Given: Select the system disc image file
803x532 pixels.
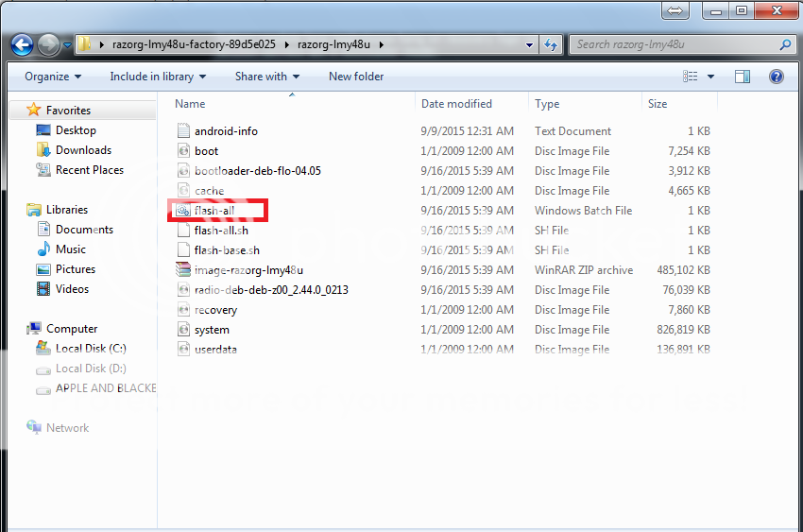Looking at the screenshot, I should click(212, 330).
